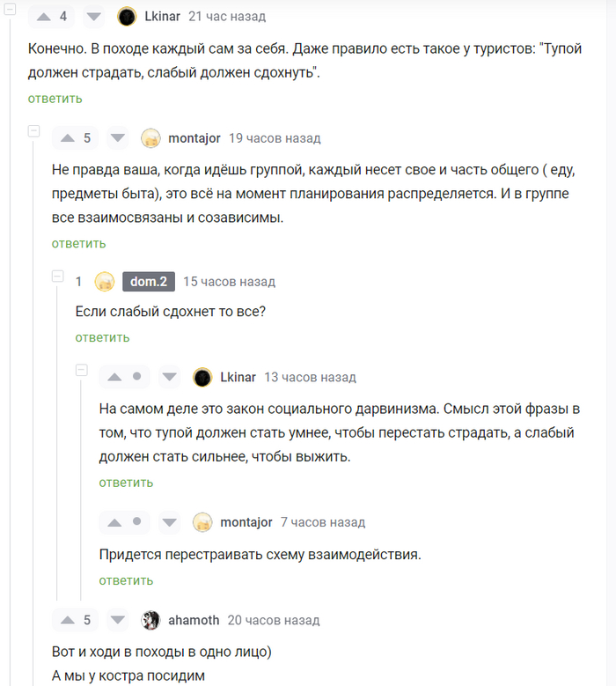Screen dimensions: 616x686
Task: Downvote montajor's comment rated 5
Action: tap(119, 138)
